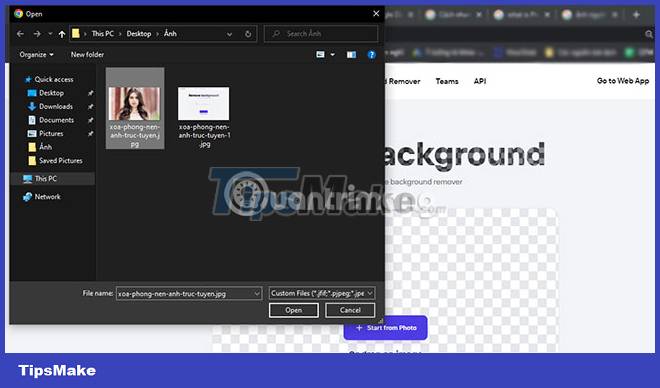Image resolution: width=660 pixels, height=388 pixels.
Task: Click the Cancel button
Action: (x=350, y=310)
